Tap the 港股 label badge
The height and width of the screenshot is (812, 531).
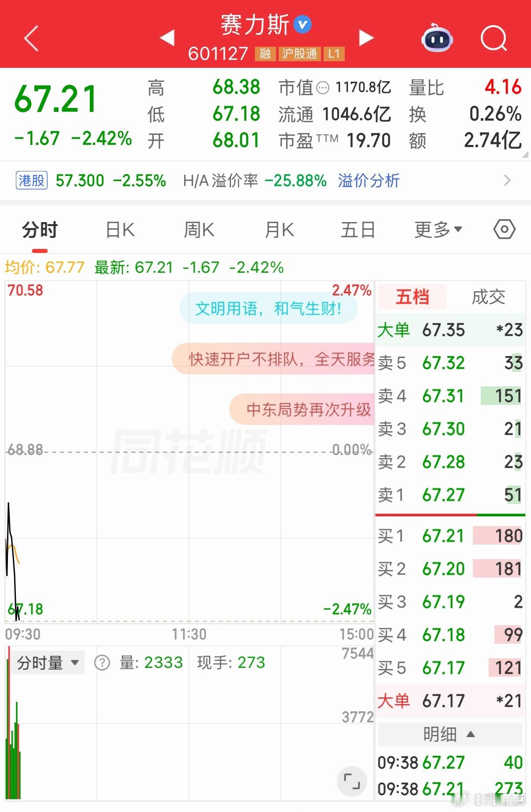32,181
